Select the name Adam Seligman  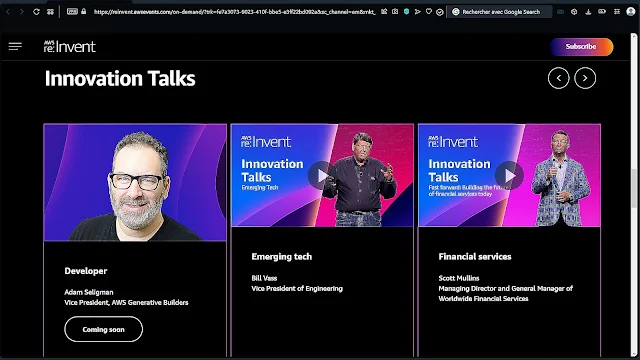89,292
